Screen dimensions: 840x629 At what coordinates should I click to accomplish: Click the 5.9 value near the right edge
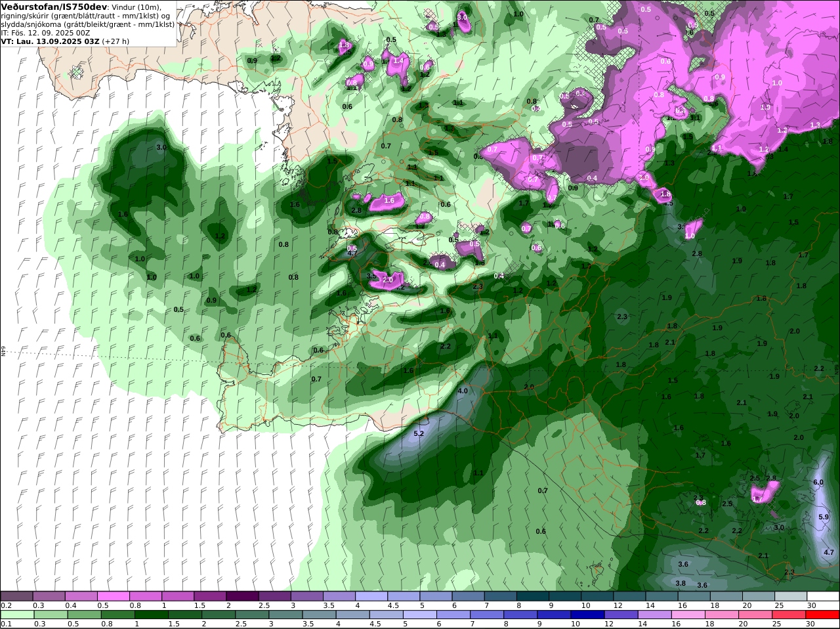(x=824, y=517)
